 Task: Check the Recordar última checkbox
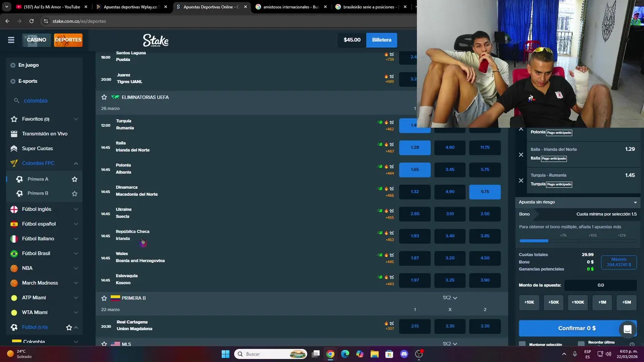[x=581, y=343]
